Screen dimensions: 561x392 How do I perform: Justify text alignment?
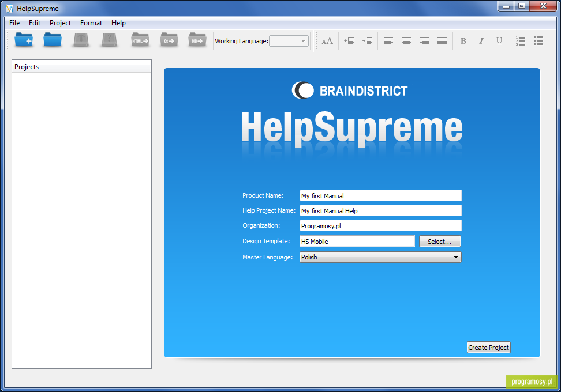[x=442, y=41]
